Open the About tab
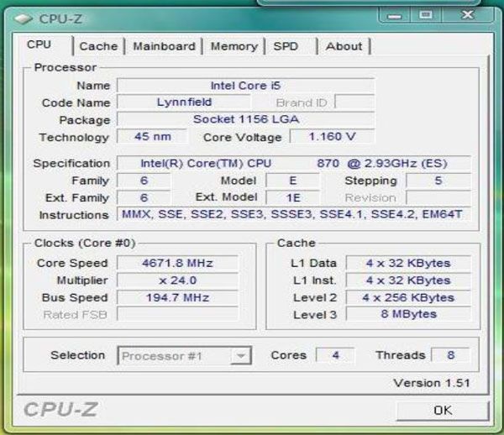The height and width of the screenshot is (435, 504). [344, 46]
